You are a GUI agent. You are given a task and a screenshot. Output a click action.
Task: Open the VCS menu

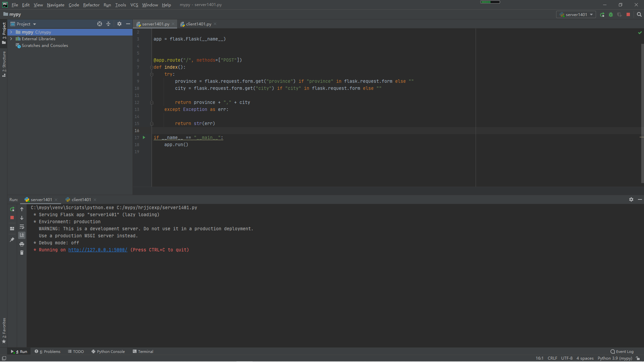coord(134,5)
